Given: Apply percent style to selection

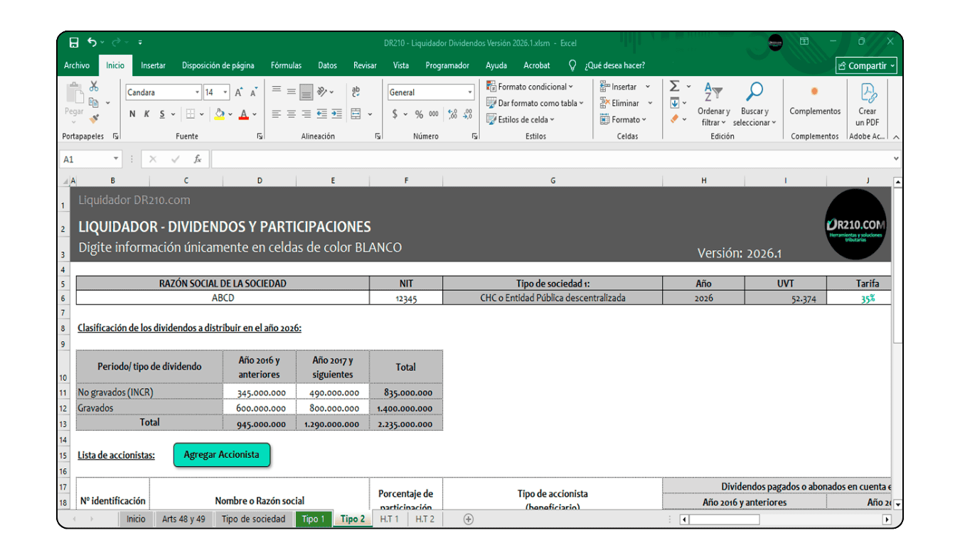Looking at the screenshot, I should 417,114.
